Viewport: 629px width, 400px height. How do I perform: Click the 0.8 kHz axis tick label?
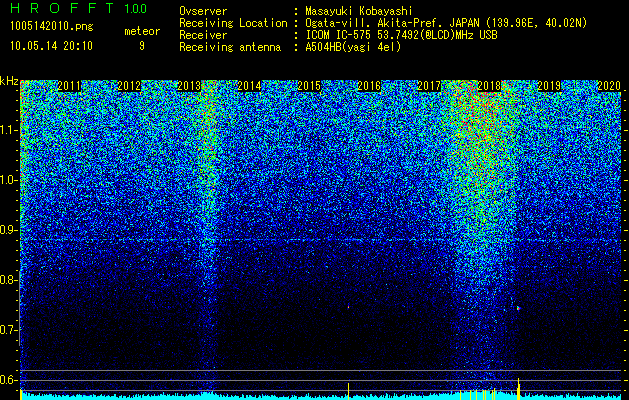(x=9, y=280)
